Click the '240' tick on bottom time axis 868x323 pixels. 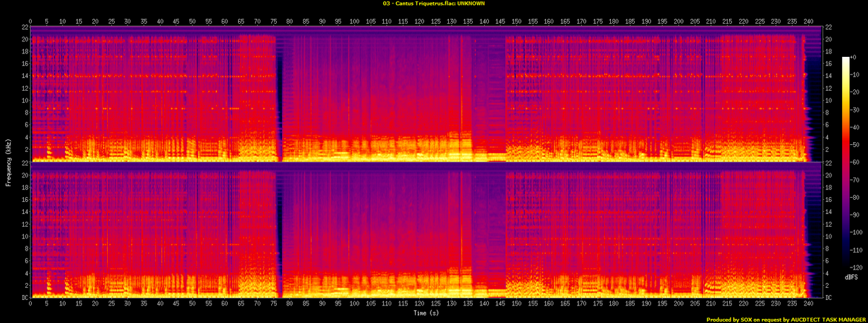click(x=808, y=305)
